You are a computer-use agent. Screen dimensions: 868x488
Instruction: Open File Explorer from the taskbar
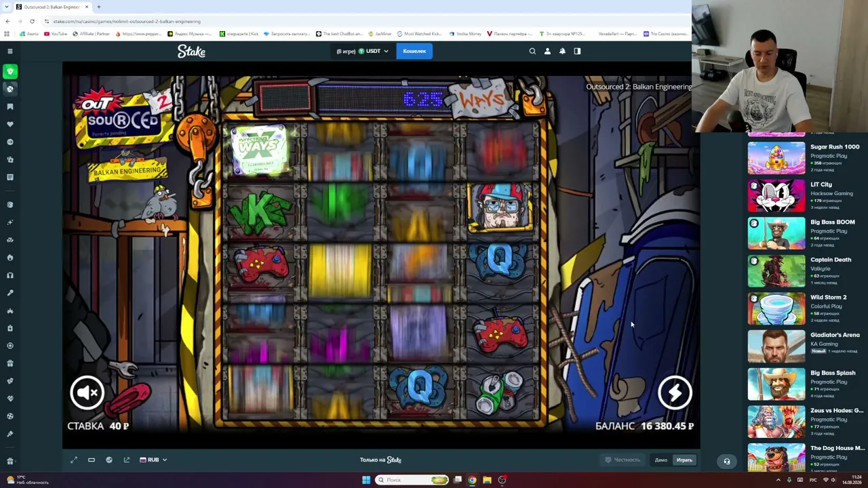pos(487,480)
